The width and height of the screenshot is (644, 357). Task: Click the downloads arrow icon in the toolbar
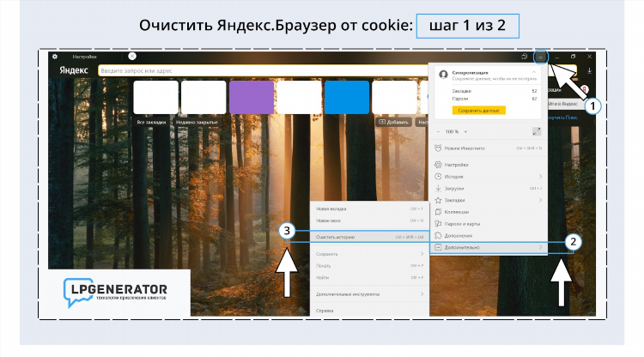[x=589, y=70]
